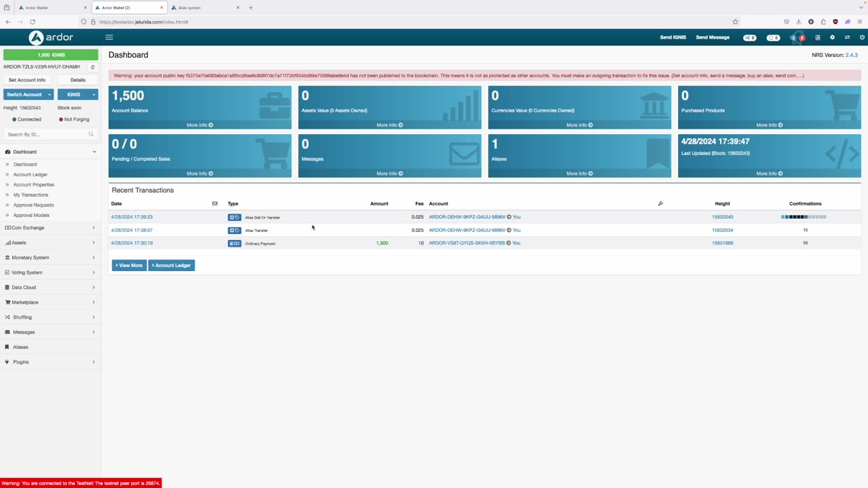This screenshot has width=868, height=488.
Task: Copy account address with clipboard icon
Action: click(x=93, y=67)
